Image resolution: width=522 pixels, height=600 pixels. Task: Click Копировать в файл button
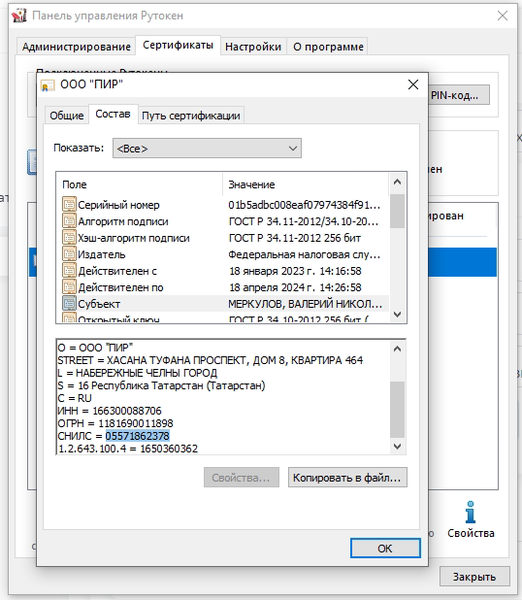[x=347, y=478]
